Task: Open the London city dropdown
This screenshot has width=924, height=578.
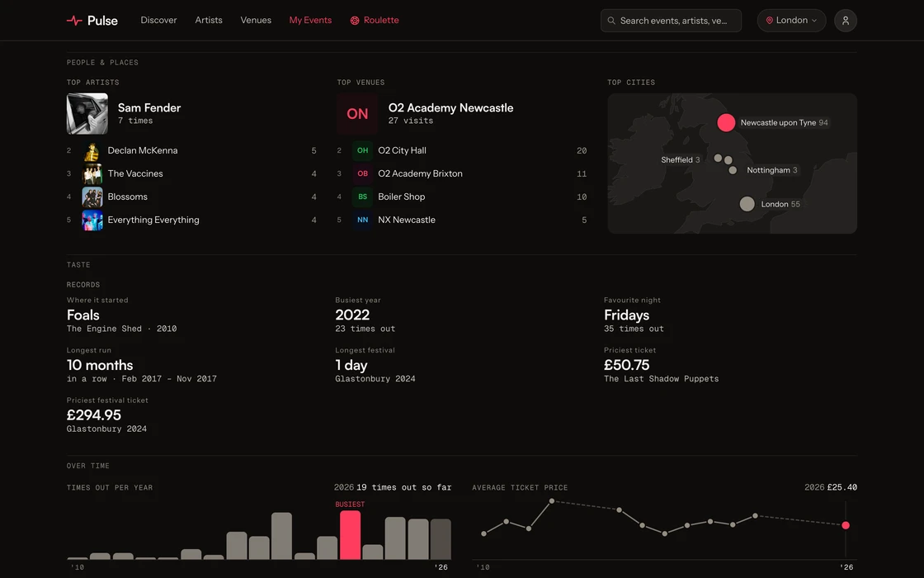Action: click(791, 21)
